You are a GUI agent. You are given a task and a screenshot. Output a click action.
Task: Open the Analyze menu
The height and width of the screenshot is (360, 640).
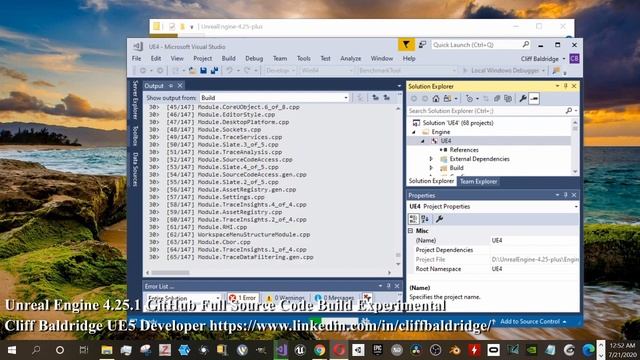351,58
